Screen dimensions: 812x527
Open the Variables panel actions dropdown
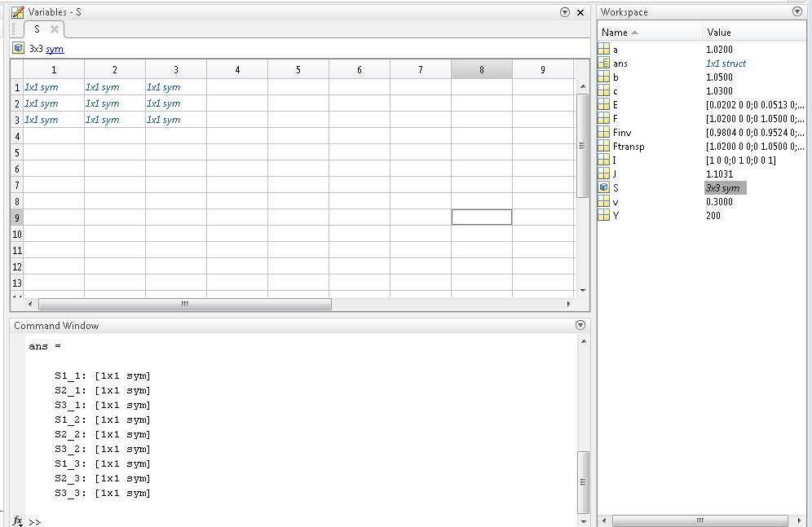(x=565, y=12)
